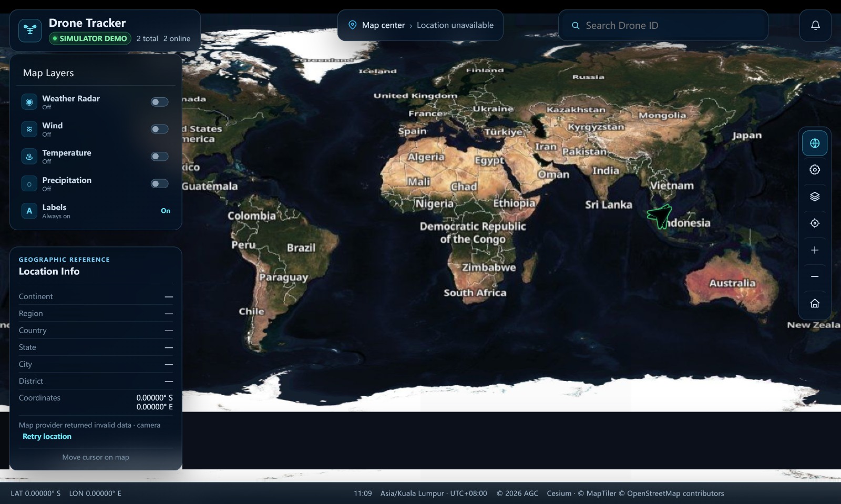Open the notifications bell
The image size is (841, 504).
point(815,25)
